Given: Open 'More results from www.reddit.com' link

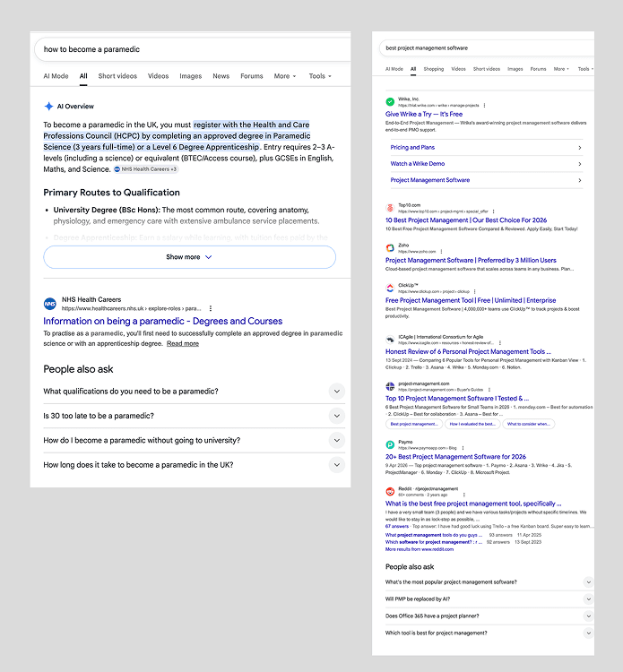Looking at the screenshot, I should click(420, 549).
